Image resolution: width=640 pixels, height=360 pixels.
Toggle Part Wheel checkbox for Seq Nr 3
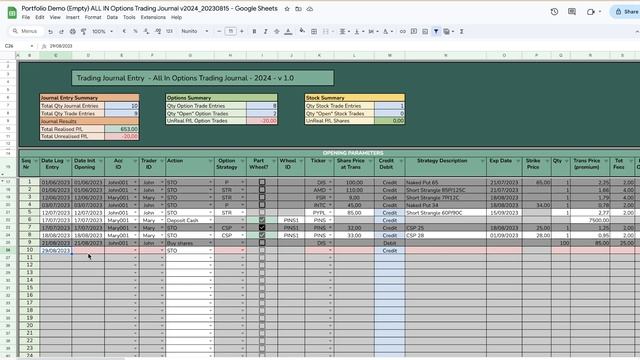click(x=262, y=198)
